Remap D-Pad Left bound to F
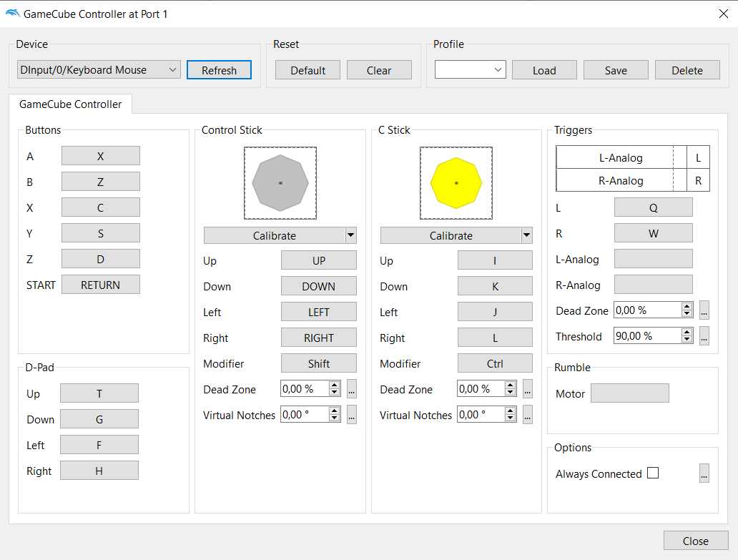 [x=99, y=445]
